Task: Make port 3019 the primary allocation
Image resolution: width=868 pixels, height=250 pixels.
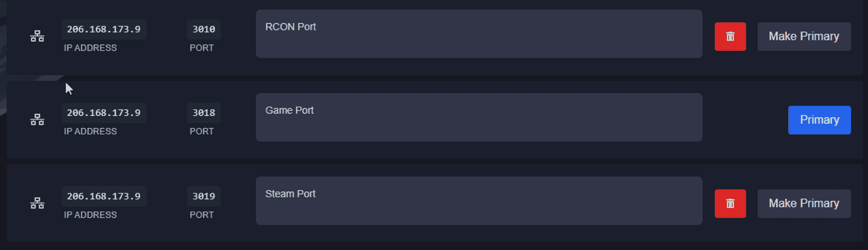Action: 804,204
